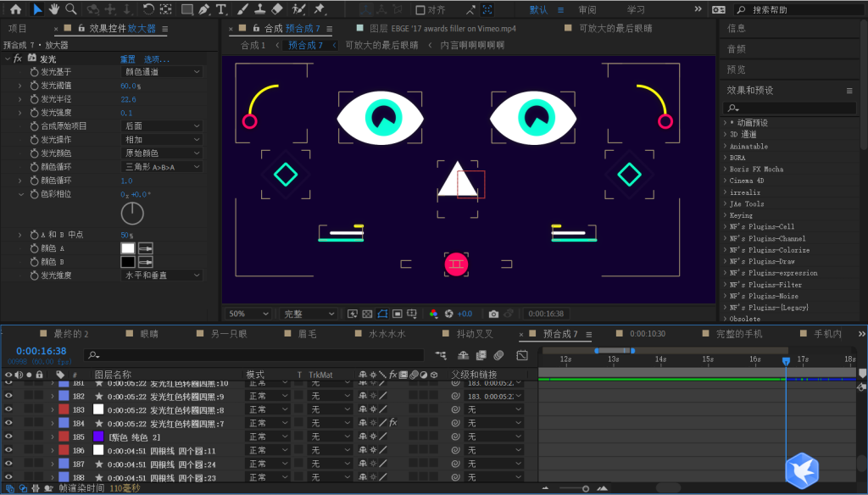Screen dimensions: 868x495
Task: Click the snapshot camera icon below viewer
Action: [493, 314]
